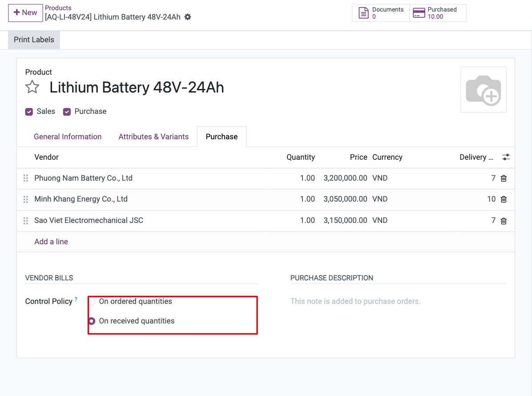Switch to General Information tab
Image resolution: width=532 pixels, height=396 pixels.
pos(68,137)
